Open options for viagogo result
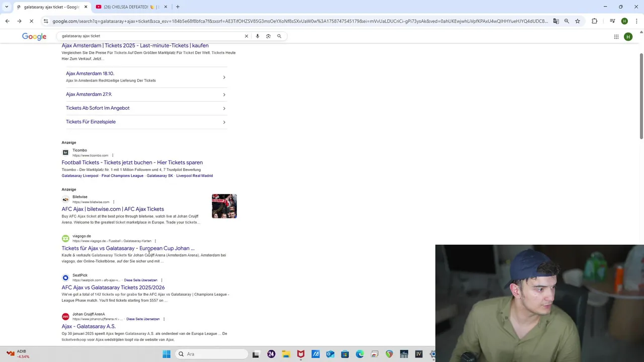 155,241
